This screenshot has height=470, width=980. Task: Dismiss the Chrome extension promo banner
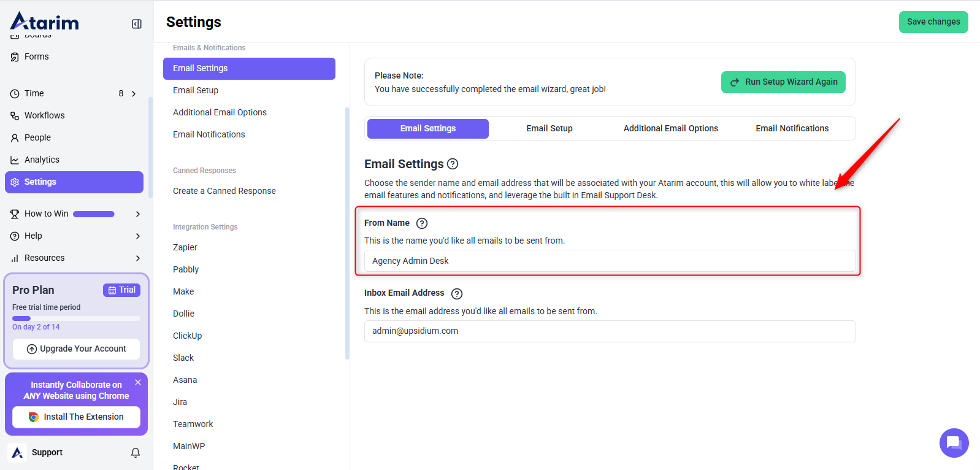pyautogui.click(x=138, y=382)
